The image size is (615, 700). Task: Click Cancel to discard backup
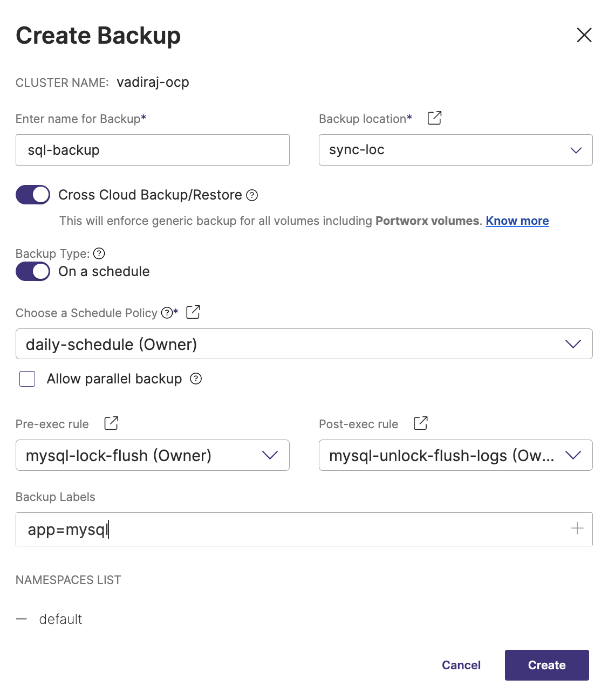(x=461, y=665)
